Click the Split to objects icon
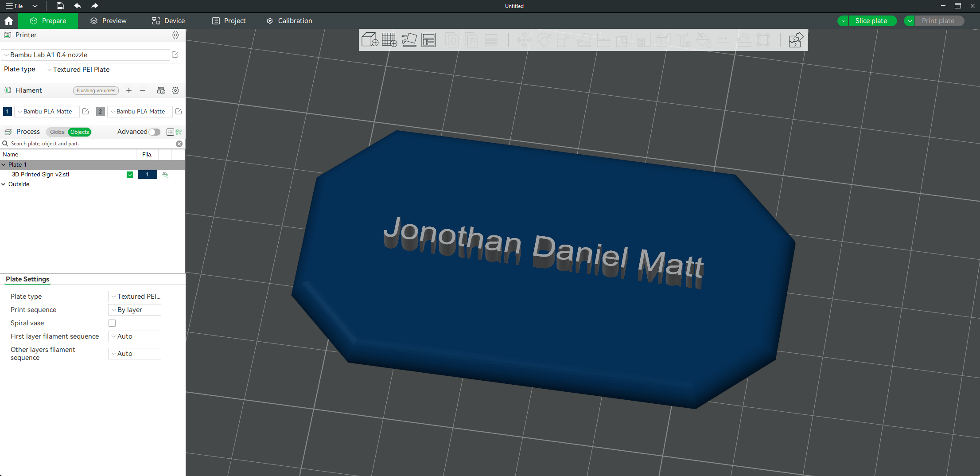The width and height of the screenshot is (980, 476). 452,40
